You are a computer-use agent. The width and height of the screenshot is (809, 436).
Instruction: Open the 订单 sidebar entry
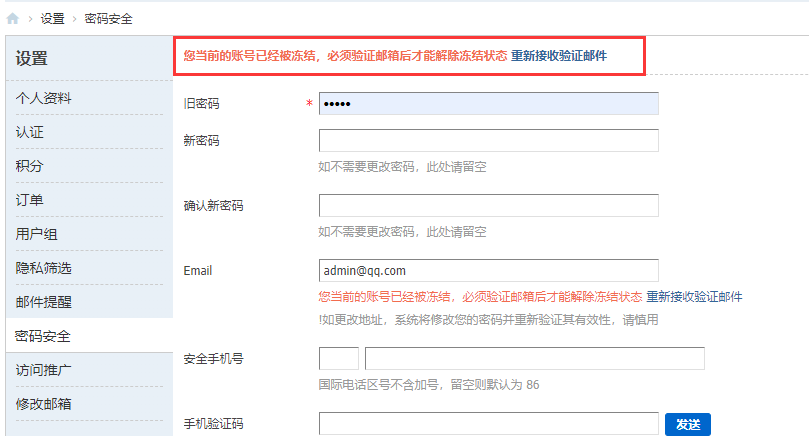pyautogui.click(x=30, y=200)
